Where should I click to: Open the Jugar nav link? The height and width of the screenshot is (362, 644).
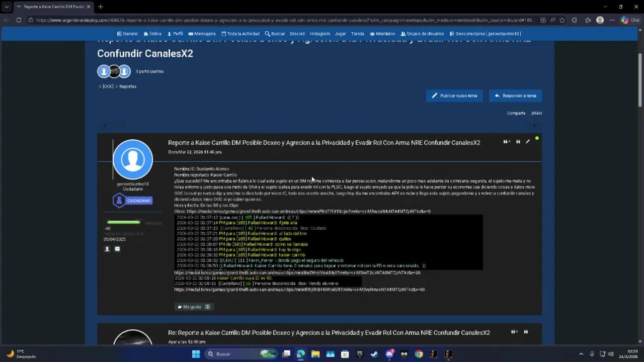[x=341, y=34]
